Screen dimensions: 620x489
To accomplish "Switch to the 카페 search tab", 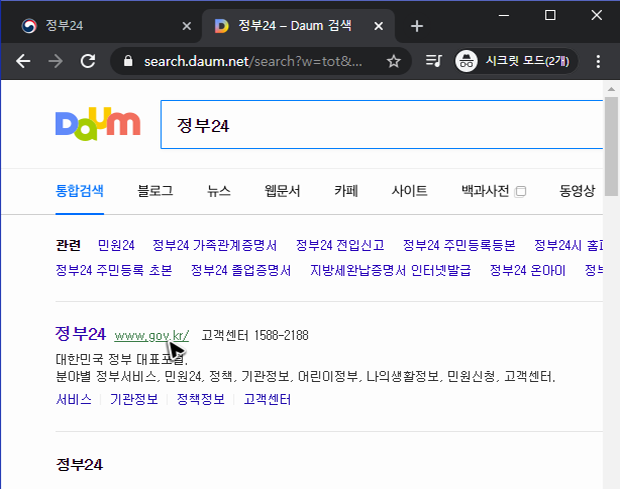I will coord(346,191).
